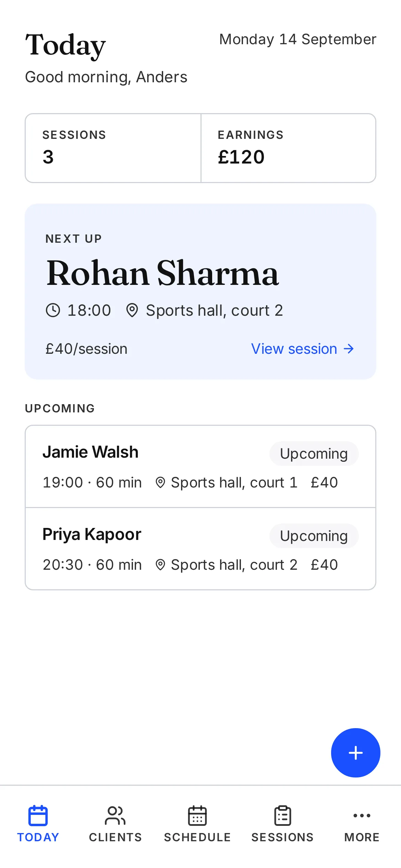
Task: Tap the blue plus add button
Action: point(355,752)
